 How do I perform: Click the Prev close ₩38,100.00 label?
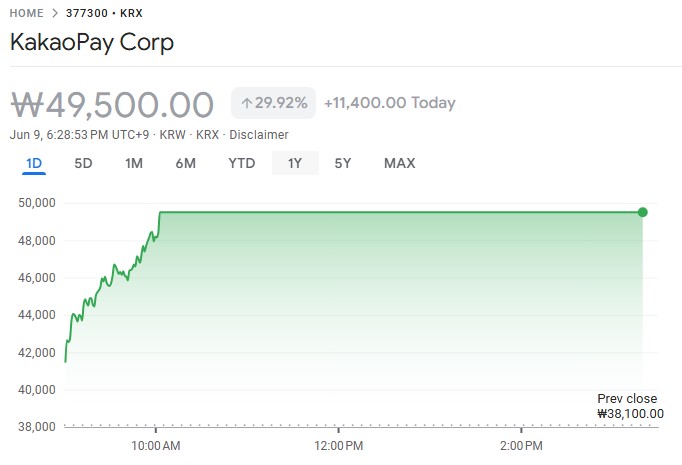point(629,405)
